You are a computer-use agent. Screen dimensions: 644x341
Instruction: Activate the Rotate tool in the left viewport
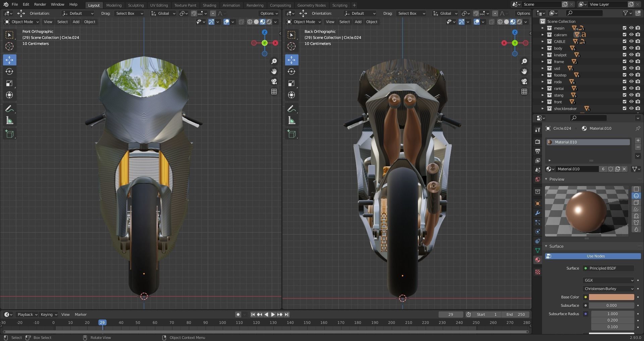(x=9, y=71)
